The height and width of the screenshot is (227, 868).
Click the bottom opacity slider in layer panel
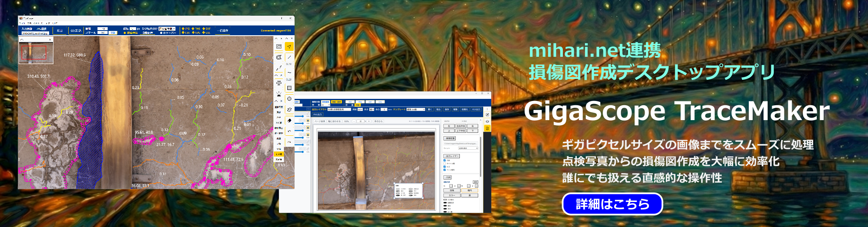[299, 151]
